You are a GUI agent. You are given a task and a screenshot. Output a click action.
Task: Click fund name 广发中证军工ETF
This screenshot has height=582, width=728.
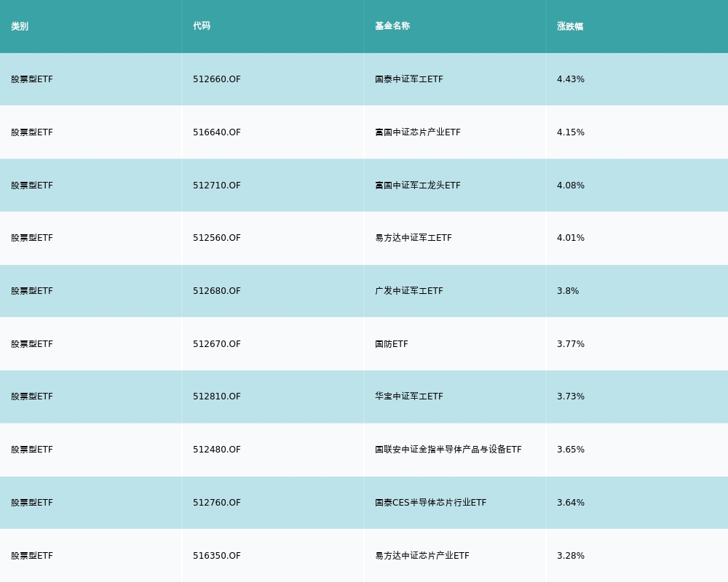point(409,291)
